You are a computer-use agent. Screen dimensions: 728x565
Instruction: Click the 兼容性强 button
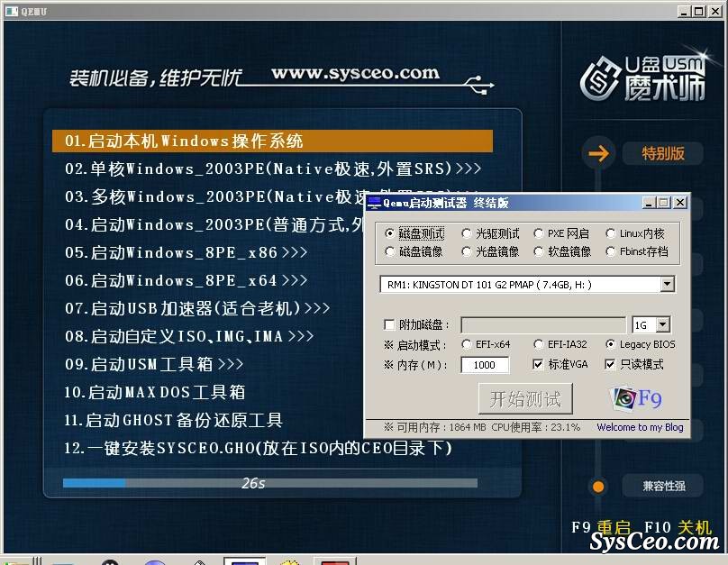(663, 486)
